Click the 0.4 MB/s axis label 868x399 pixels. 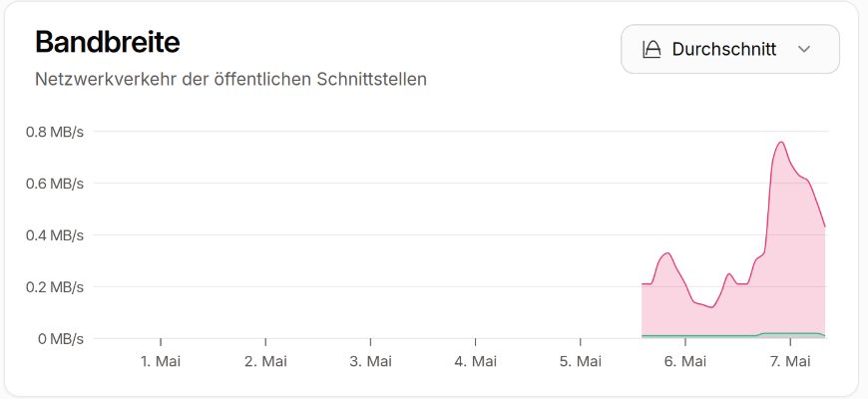click(54, 235)
